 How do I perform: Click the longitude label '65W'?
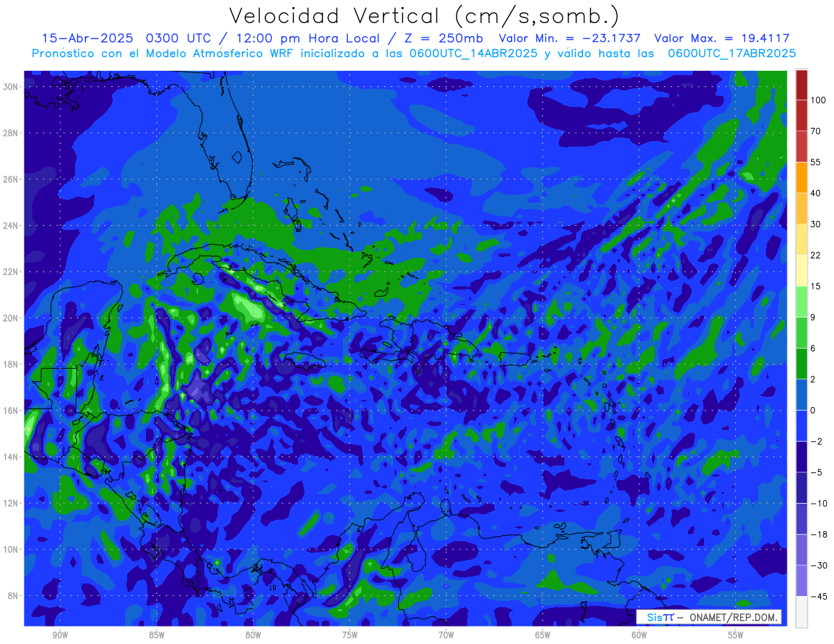(543, 635)
